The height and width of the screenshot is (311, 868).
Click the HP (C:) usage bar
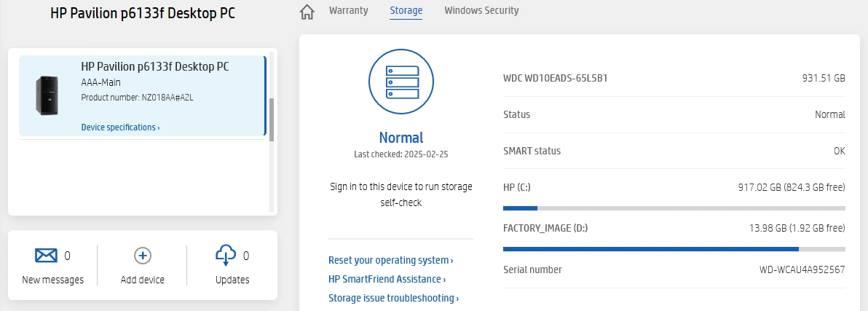point(674,208)
